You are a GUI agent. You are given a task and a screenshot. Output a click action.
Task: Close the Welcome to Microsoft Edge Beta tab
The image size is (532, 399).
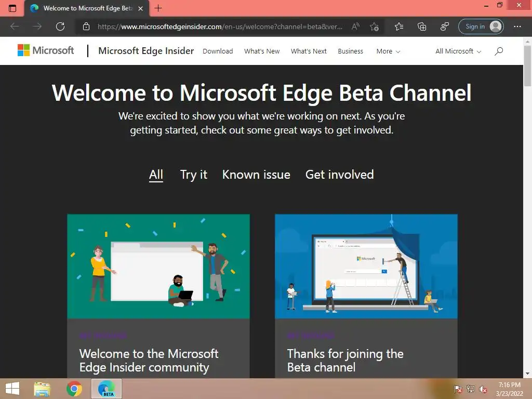pyautogui.click(x=140, y=8)
